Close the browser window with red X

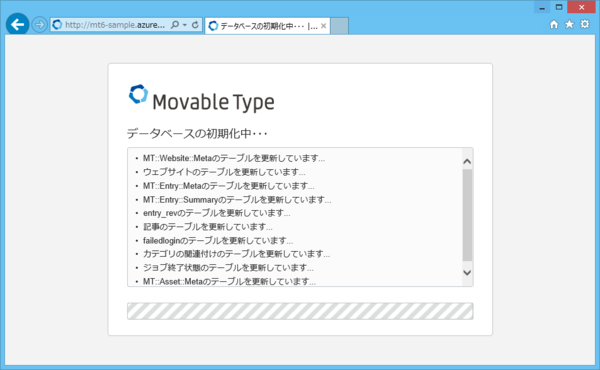(x=582, y=7)
